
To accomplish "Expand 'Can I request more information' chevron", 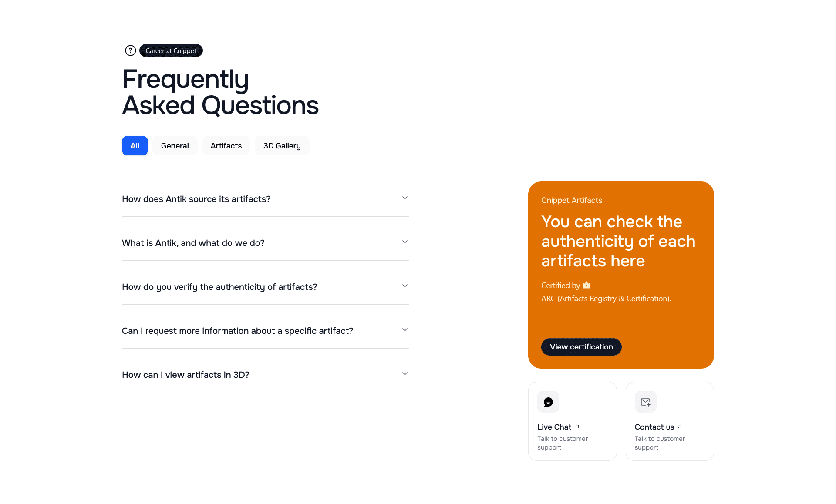I will click(405, 330).
